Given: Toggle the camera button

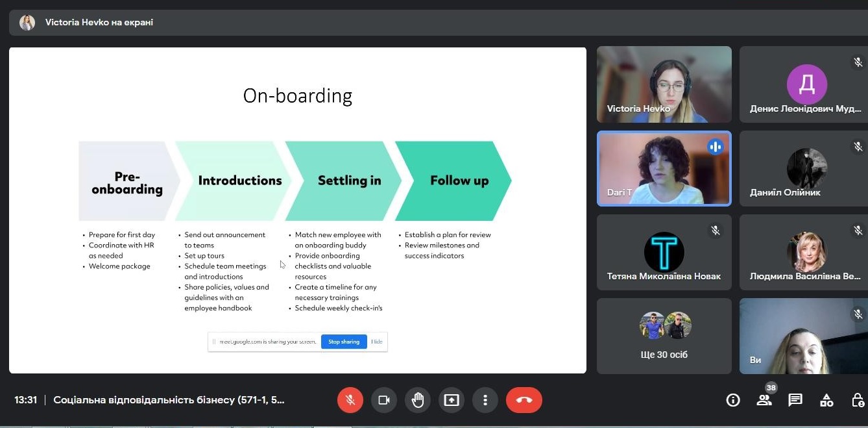Looking at the screenshot, I should pyautogui.click(x=384, y=400).
